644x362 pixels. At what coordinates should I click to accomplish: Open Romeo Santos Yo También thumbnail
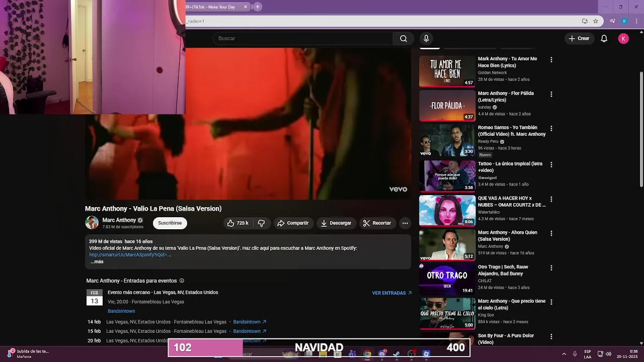tap(447, 140)
